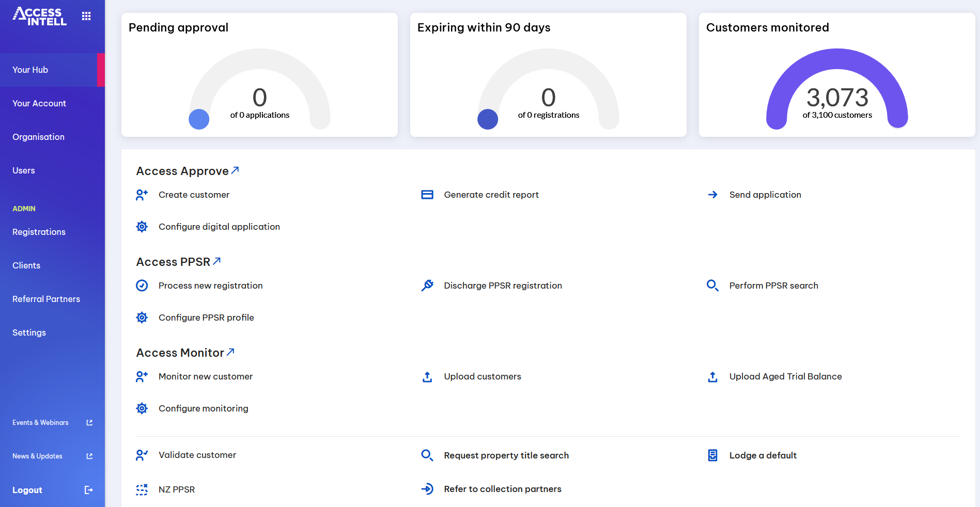Click the Upload Aged Trial Balance upload icon
This screenshot has width=980, height=507.
pyautogui.click(x=712, y=377)
